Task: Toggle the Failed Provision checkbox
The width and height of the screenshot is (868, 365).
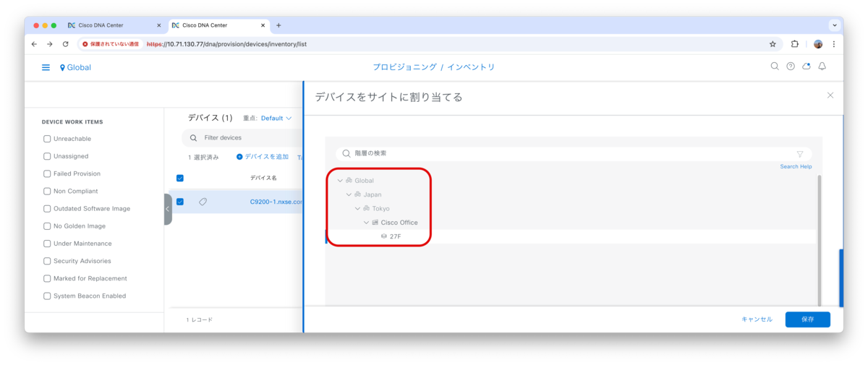Action: 47,173
